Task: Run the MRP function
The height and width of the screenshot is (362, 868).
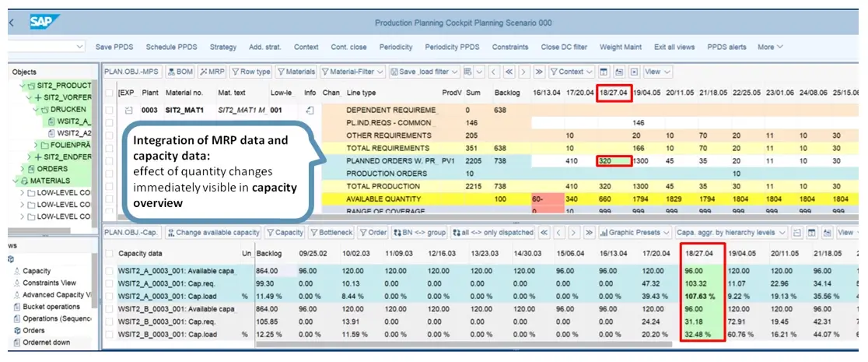Action: pyautogui.click(x=212, y=72)
